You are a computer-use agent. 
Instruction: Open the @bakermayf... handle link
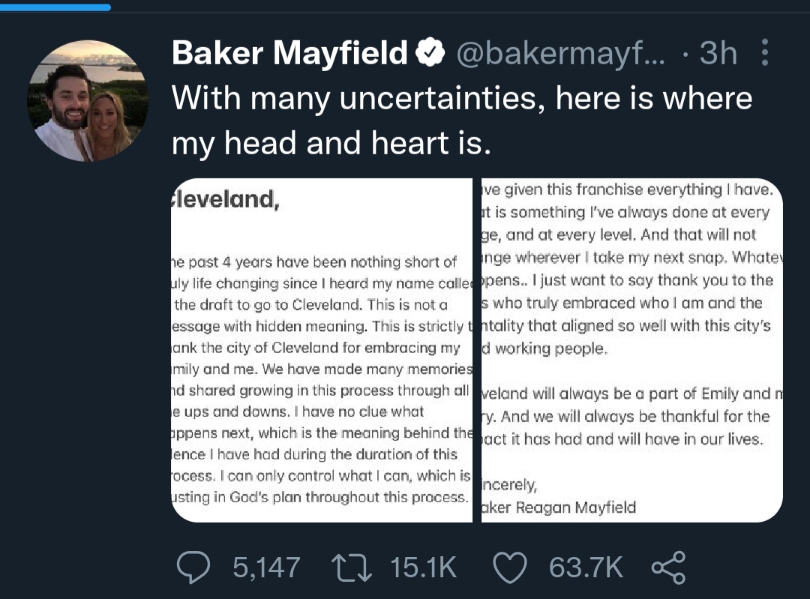[x=559, y=54]
